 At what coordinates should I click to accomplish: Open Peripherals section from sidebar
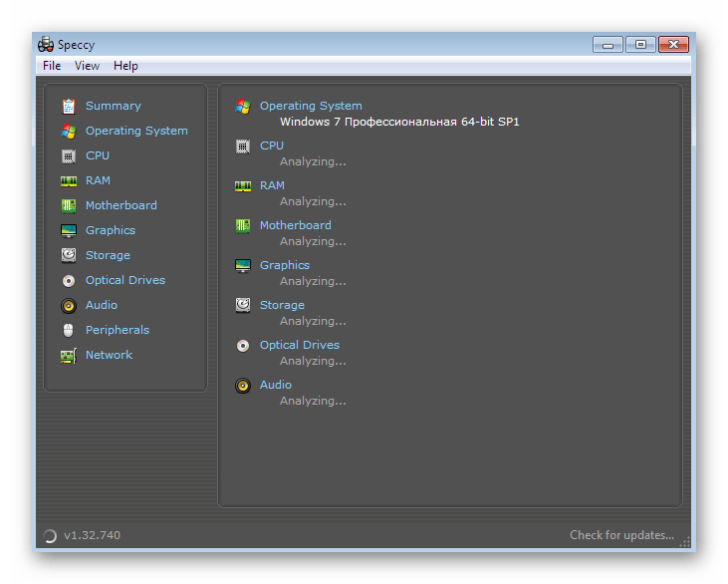point(118,330)
